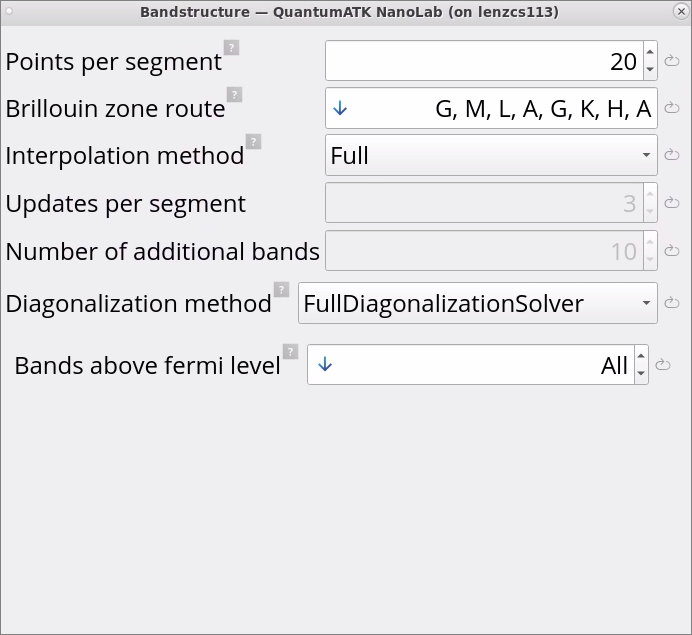Image resolution: width=692 pixels, height=635 pixels.
Task: Click blue arrow in Bands above fermi level field
Action: (x=323, y=365)
